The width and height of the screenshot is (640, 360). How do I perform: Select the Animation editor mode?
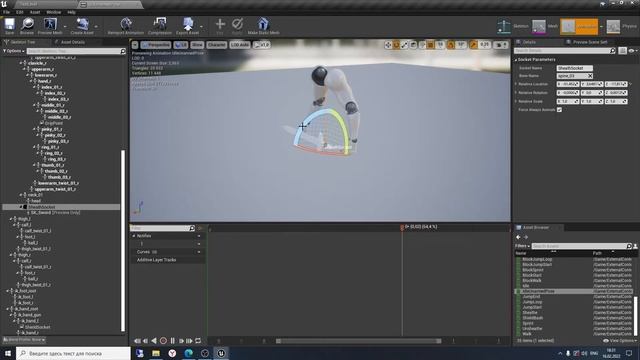coord(579,26)
